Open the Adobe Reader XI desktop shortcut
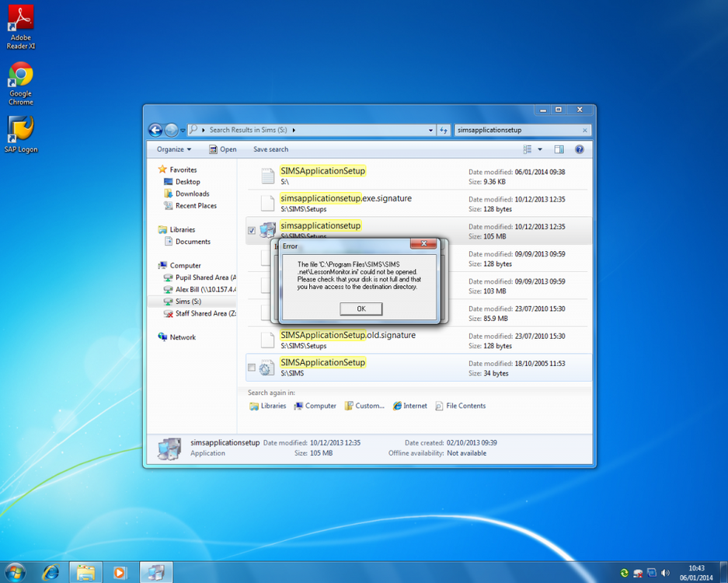Image resolution: width=728 pixels, height=583 pixels. coord(20,27)
